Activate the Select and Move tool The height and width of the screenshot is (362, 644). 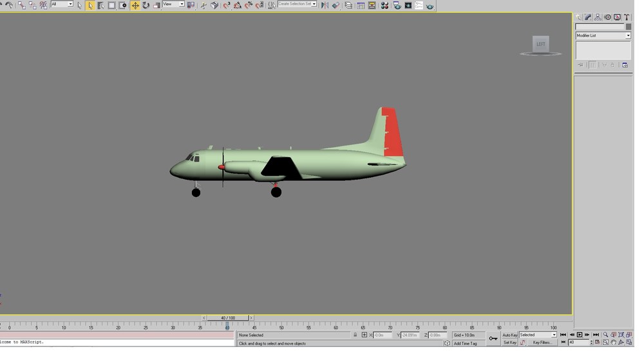[135, 5]
